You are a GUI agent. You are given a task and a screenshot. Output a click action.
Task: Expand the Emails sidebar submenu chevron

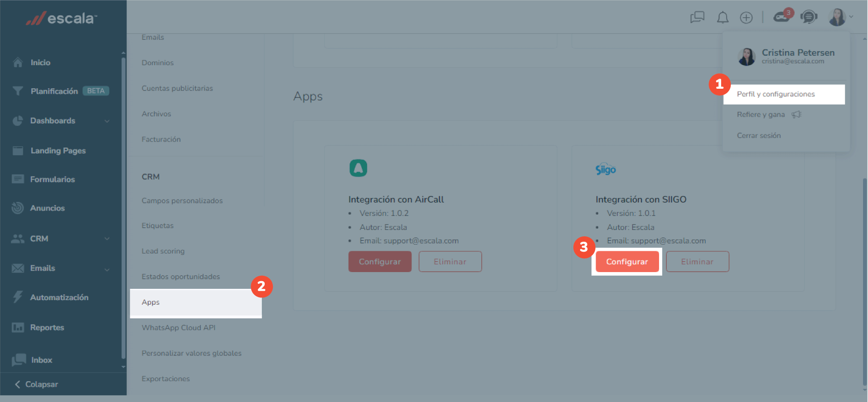pyautogui.click(x=107, y=270)
